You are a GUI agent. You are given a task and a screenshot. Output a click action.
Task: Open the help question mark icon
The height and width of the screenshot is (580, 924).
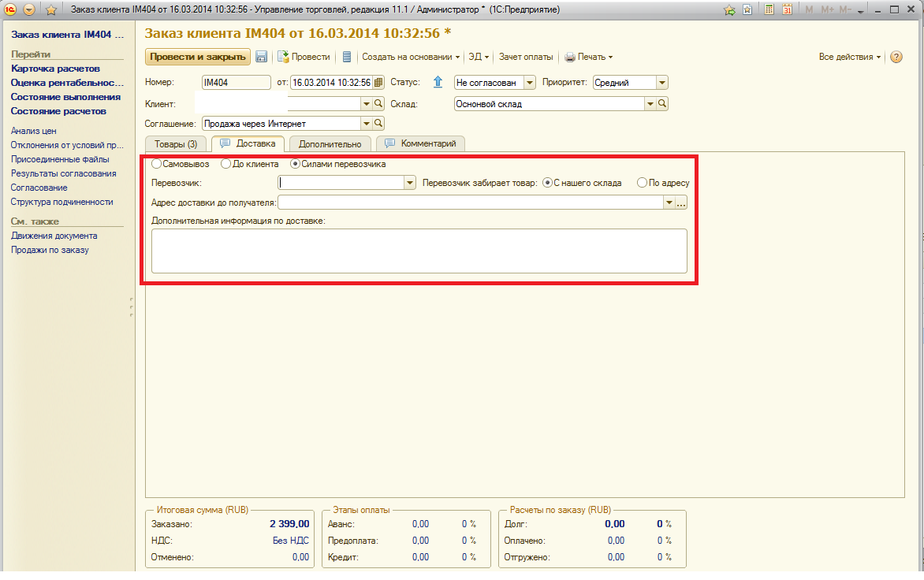point(896,57)
